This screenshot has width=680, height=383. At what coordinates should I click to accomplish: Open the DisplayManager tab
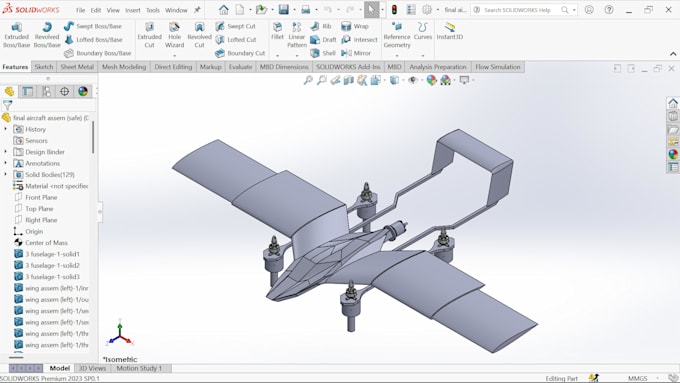pyautogui.click(x=83, y=91)
